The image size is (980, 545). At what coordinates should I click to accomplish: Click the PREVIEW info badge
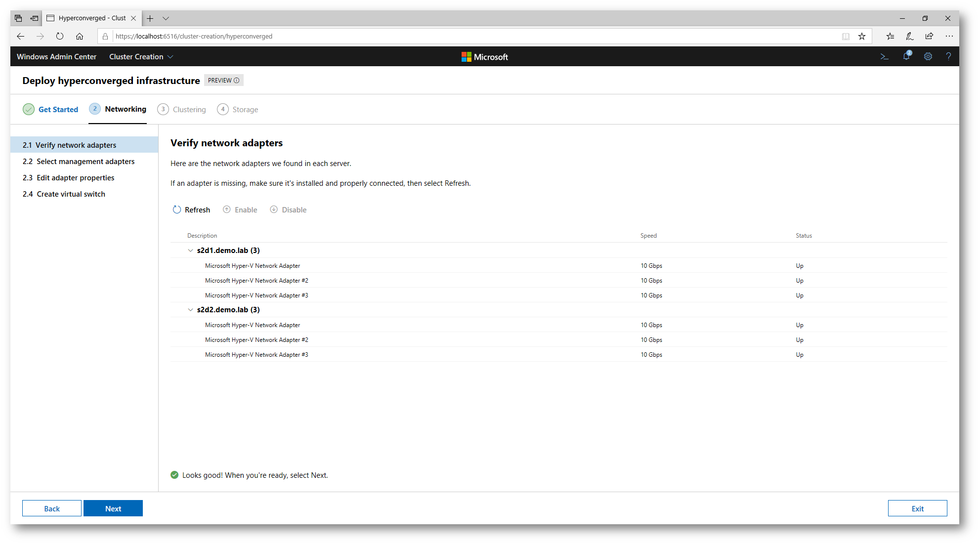pyautogui.click(x=223, y=81)
